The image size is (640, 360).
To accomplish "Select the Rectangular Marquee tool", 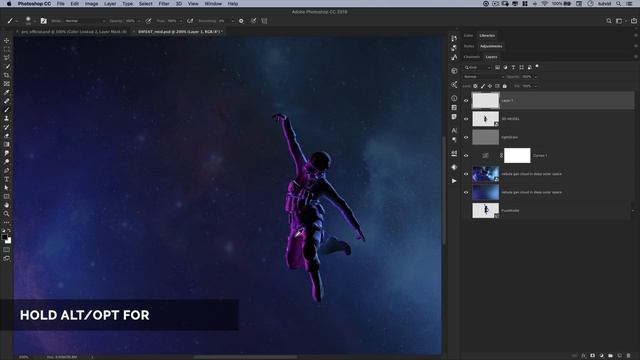I will click(7, 49).
